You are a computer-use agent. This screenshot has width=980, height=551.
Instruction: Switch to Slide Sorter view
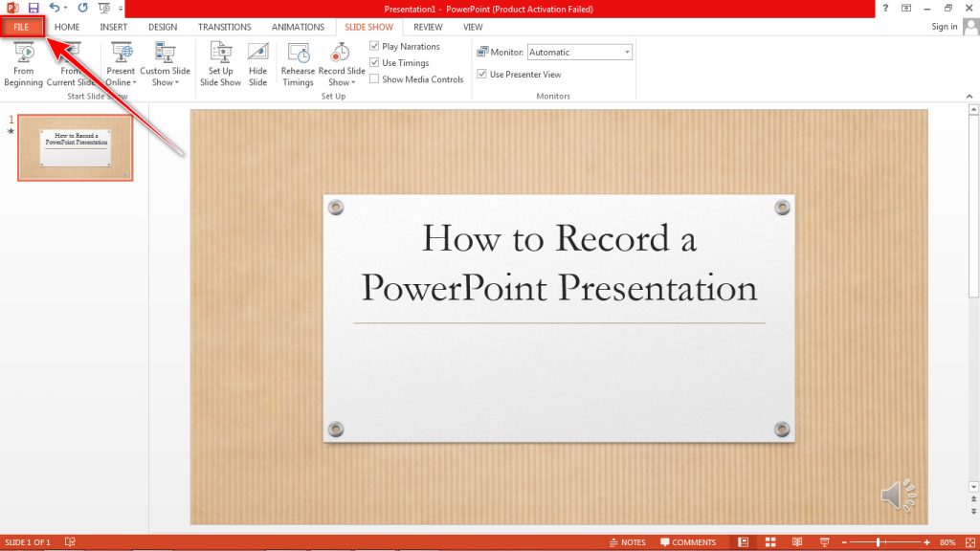click(770, 541)
